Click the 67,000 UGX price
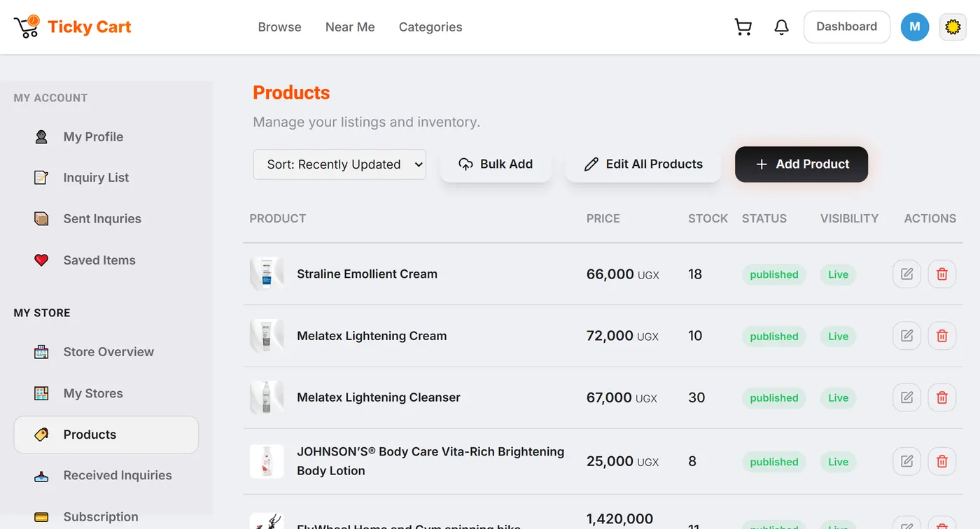The width and height of the screenshot is (980, 529). click(x=622, y=397)
